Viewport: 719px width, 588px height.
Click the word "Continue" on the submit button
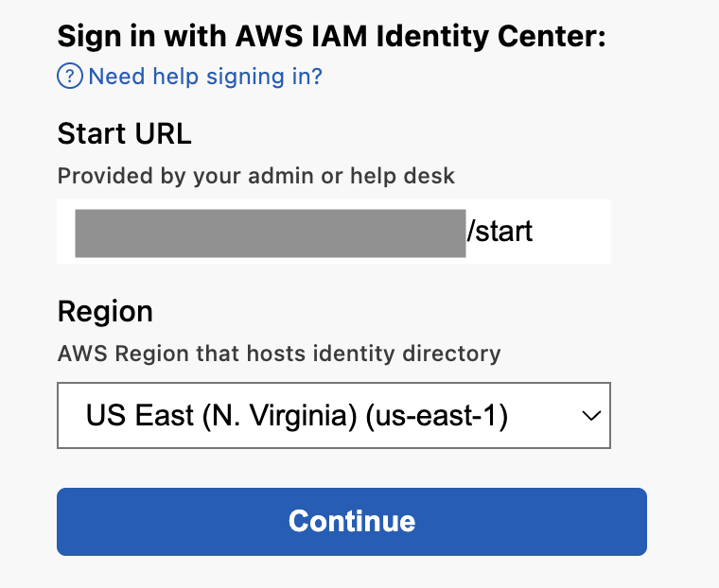pos(352,522)
